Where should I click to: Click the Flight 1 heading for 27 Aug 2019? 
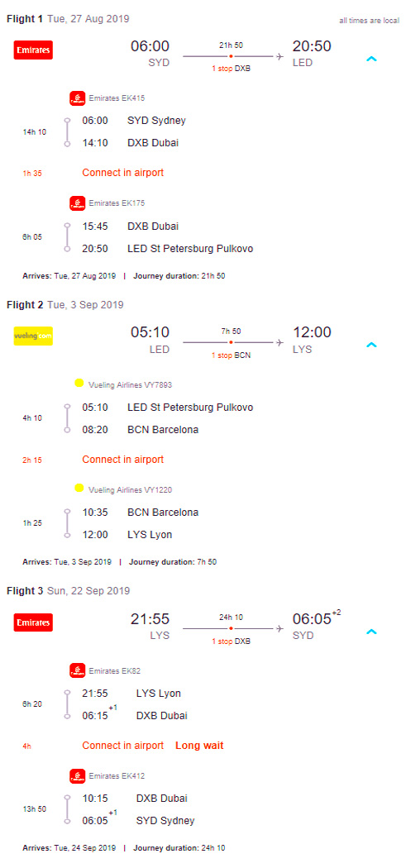[68, 19]
